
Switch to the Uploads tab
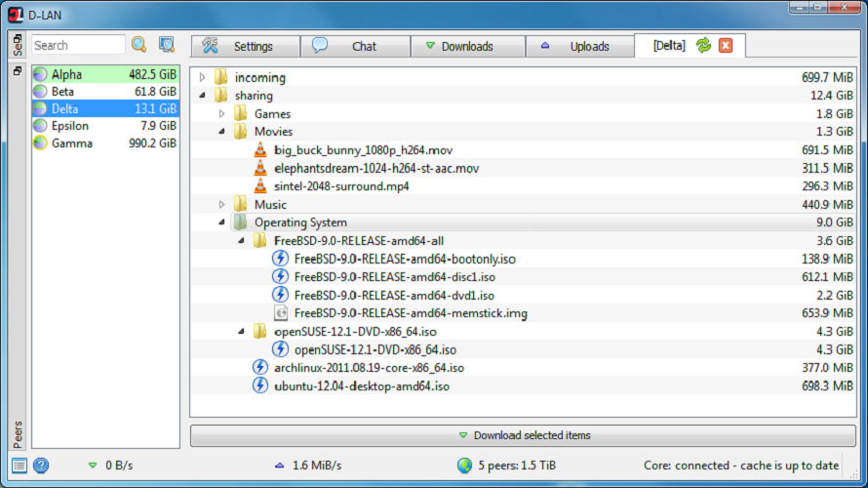579,46
